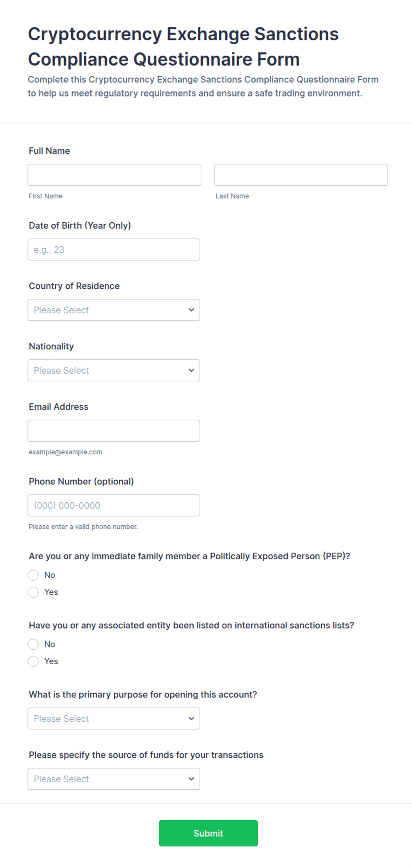This screenshot has width=412, height=868.
Task: Focus the Date of Birth year field
Action: [114, 250]
